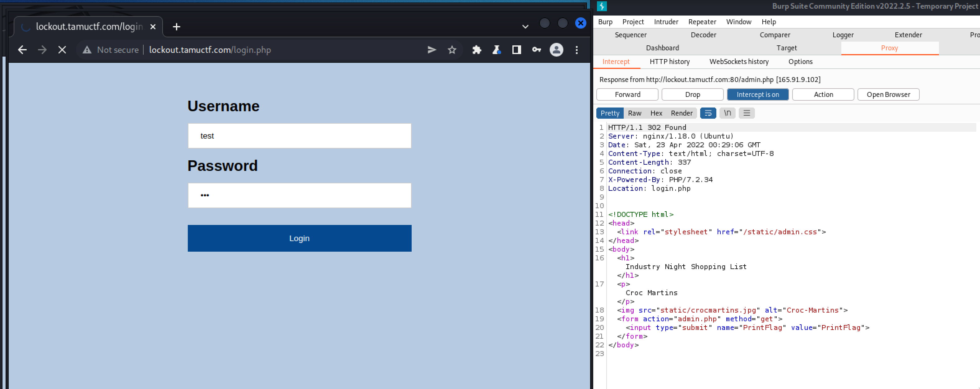This screenshot has width=980, height=389.
Task: Open the message editor hamburger menu
Action: pos(747,113)
